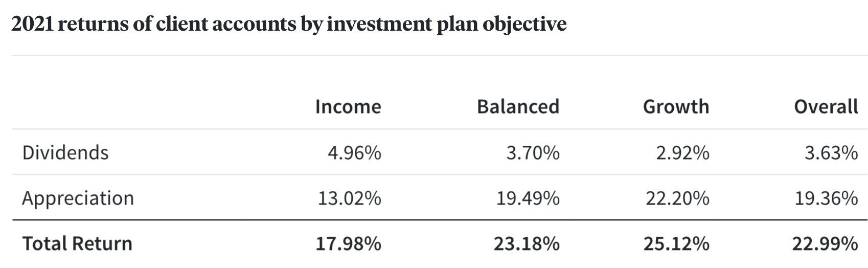Select the Income column header
Image resolution: width=868 pixels, height=268 pixels.
(x=348, y=106)
